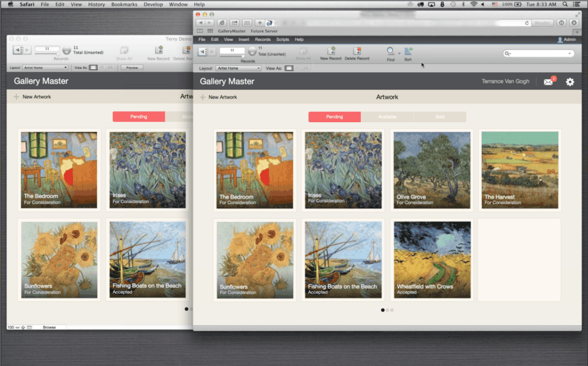This screenshot has width=588, height=366.
Task: Open Spotlight search in the menu bar
Action: (565, 5)
